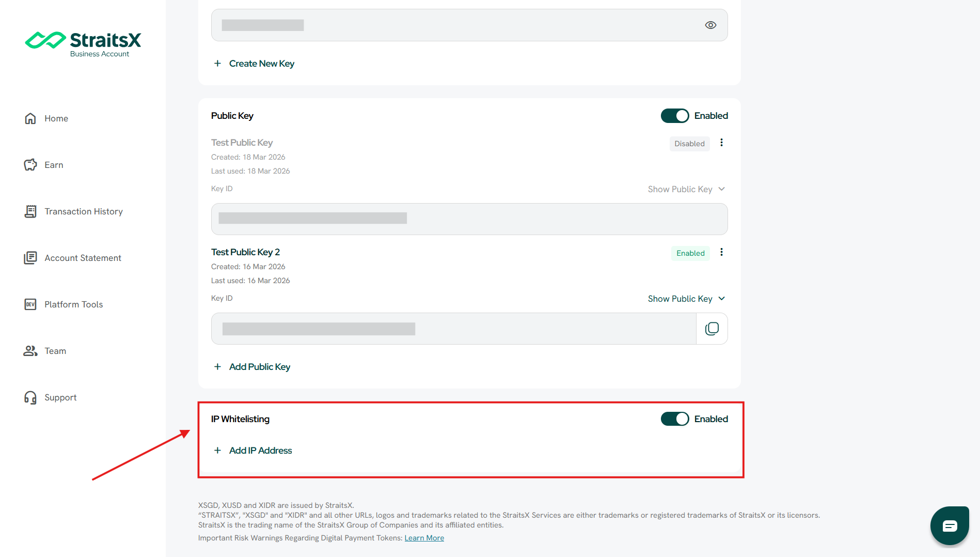Expand Show Public Key for Test Public Key 2

(x=687, y=299)
